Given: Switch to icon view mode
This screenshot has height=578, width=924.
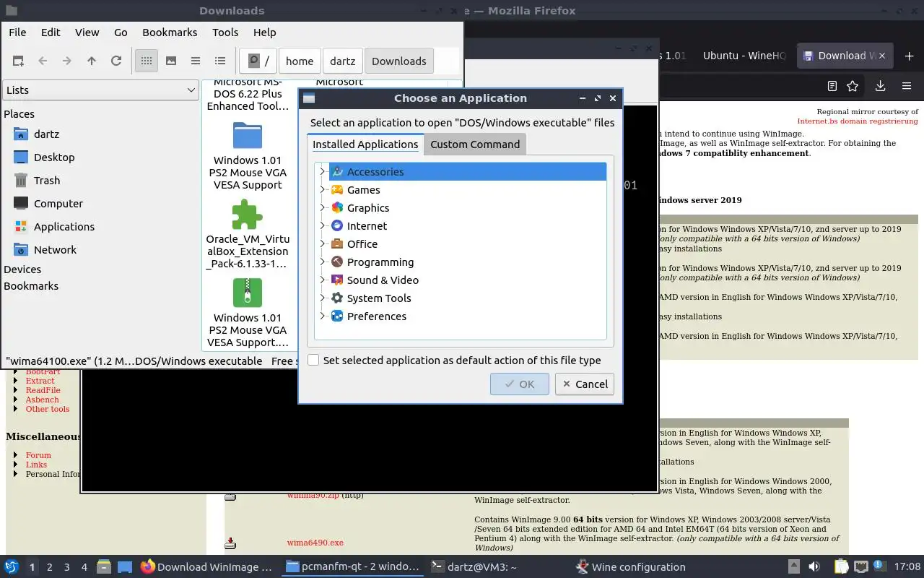Looking at the screenshot, I should (x=147, y=61).
